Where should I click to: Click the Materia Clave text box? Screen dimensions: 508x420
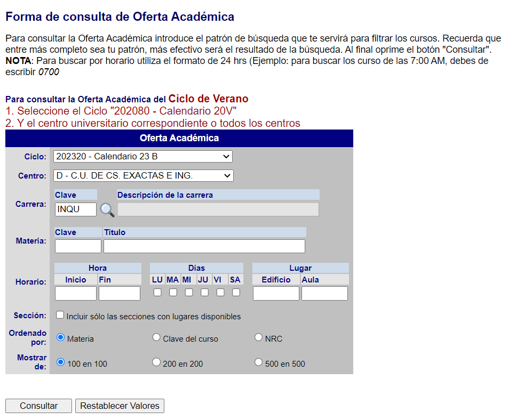click(78, 246)
